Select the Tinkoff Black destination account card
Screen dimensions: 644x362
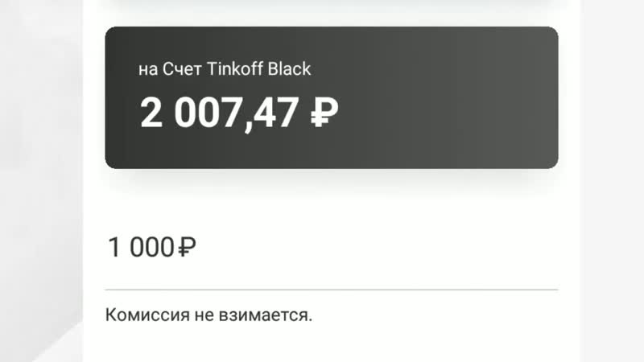coord(331,97)
